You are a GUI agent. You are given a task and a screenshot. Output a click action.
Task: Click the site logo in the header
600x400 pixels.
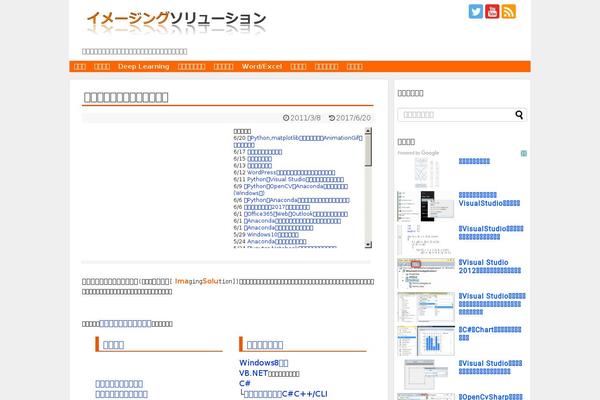(x=176, y=21)
